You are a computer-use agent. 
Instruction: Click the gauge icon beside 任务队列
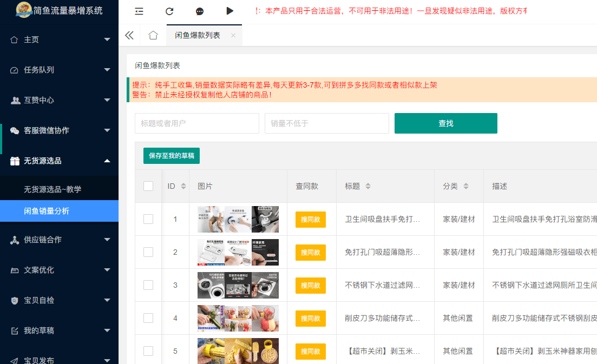click(x=14, y=70)
